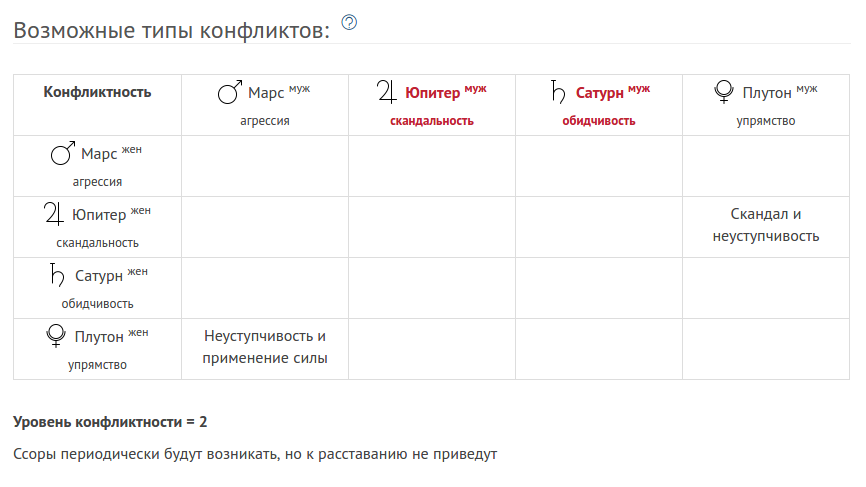This screenshot has width=866, height=487.
Task: Click the Mars male symbol icon
Action: pos(230,92)
